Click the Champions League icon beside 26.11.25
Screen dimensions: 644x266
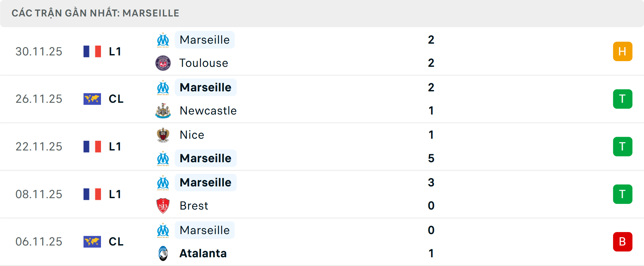[92, 99]
